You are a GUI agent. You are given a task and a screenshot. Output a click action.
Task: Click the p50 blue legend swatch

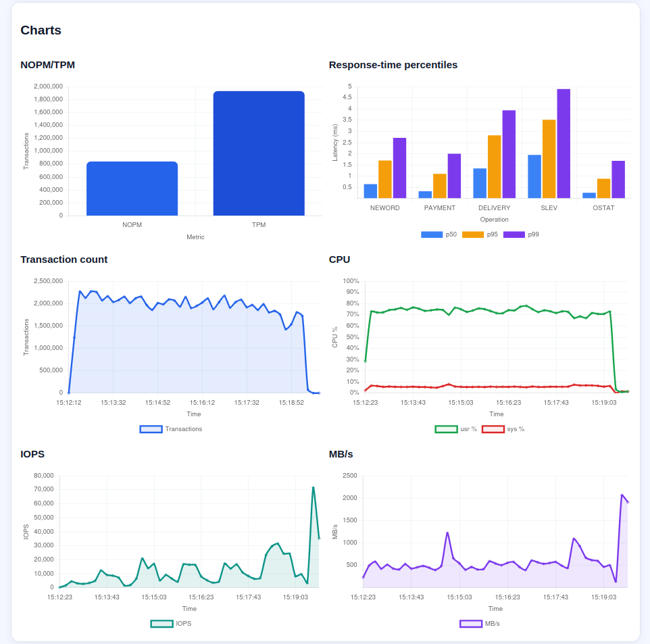(x=432, y=234)
